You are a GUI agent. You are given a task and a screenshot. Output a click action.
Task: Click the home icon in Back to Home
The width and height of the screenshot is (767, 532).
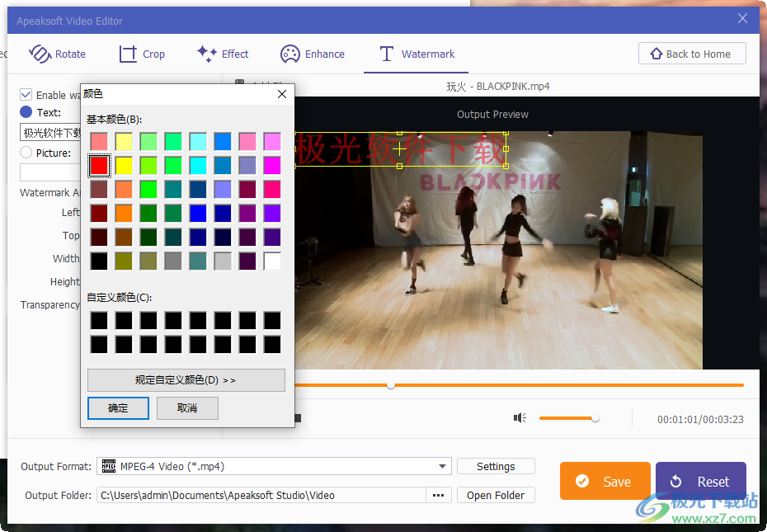point(656,54)
